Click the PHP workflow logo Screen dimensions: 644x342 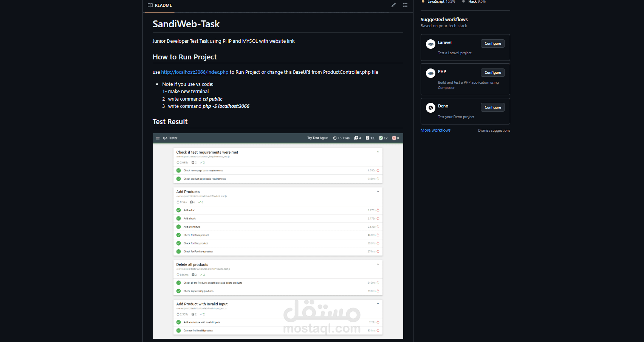(x=430, y=73)
